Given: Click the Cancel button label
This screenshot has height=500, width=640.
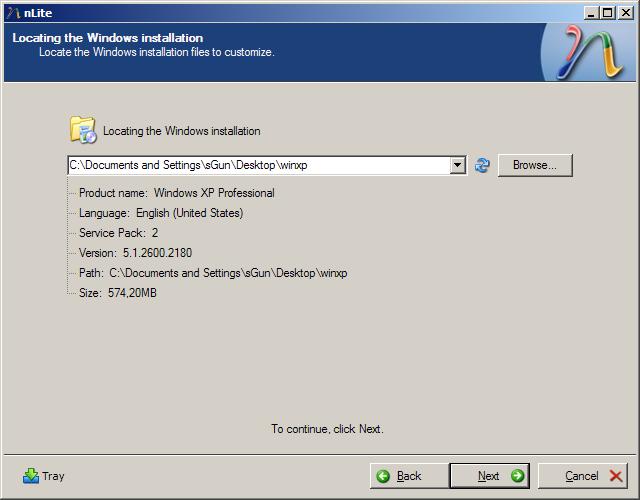Looking at the screenshot, I should tap(582, 476).
